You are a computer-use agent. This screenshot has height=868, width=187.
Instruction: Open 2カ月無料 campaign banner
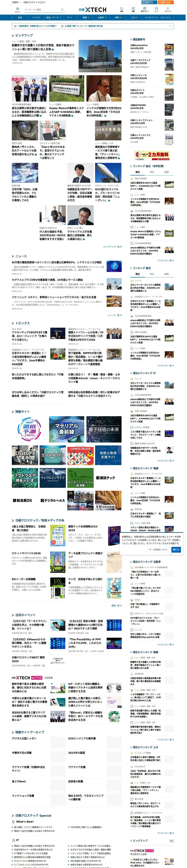[152, 155]
